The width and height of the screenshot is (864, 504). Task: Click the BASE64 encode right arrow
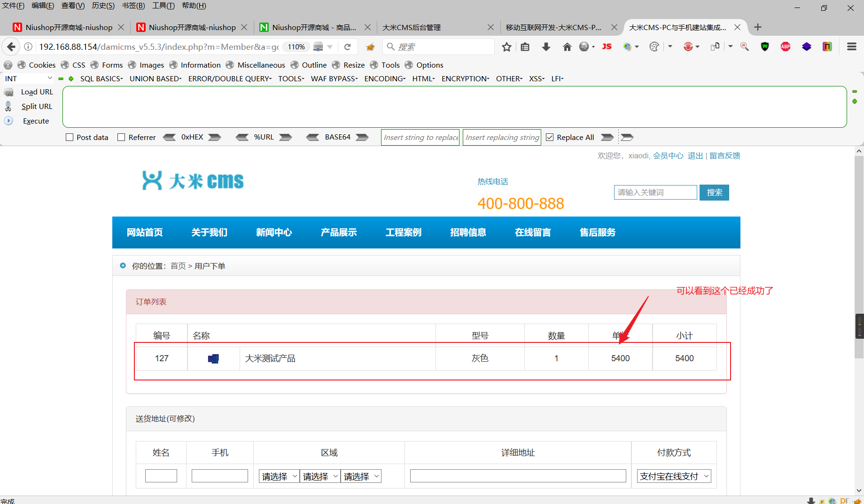[362, 137]
